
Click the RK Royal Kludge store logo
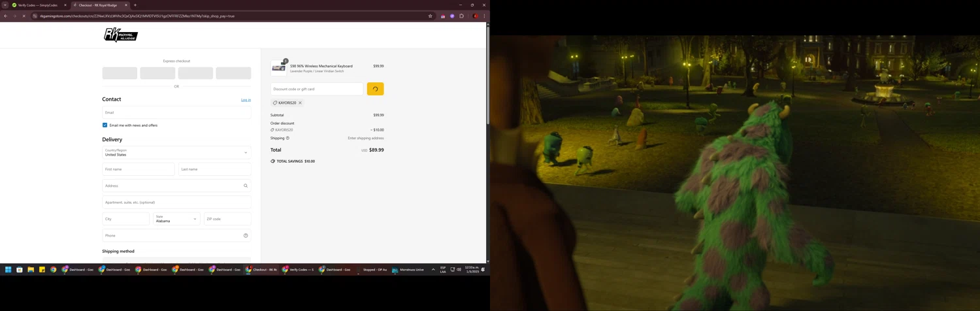pyautogui.click(x=121, y=35)
